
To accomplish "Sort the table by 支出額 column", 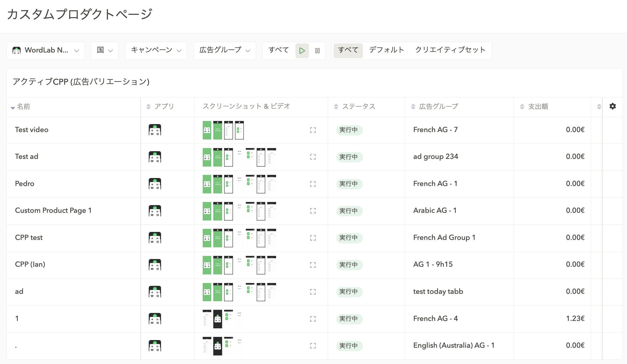I will click(534, 107).
